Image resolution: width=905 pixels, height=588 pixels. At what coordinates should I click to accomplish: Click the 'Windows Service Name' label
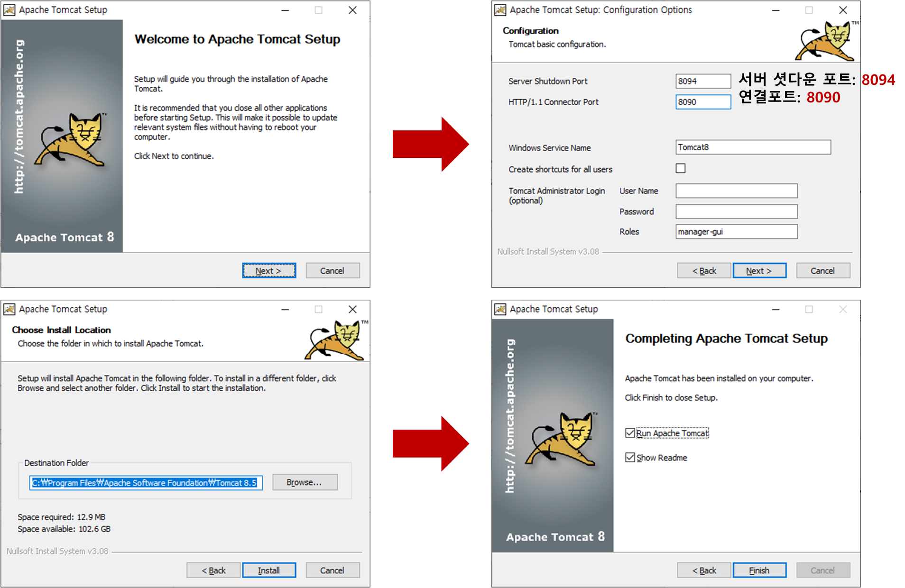(x=550, y=148)
